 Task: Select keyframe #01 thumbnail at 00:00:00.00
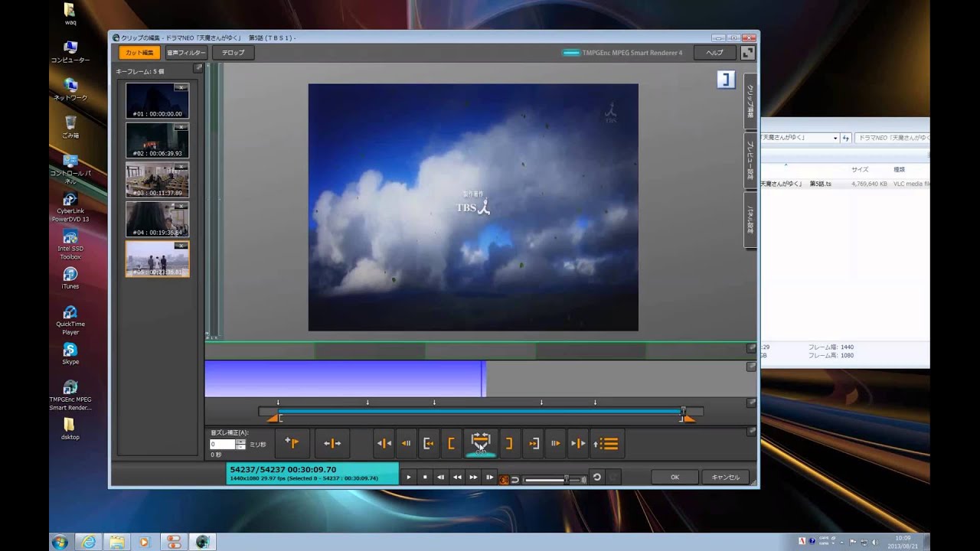[x=157, y=100]
